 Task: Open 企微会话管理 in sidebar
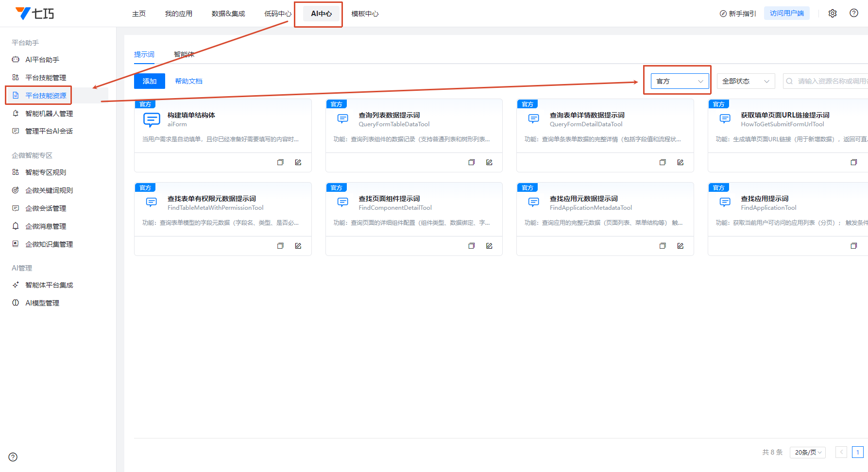click(x=46, y=208)
